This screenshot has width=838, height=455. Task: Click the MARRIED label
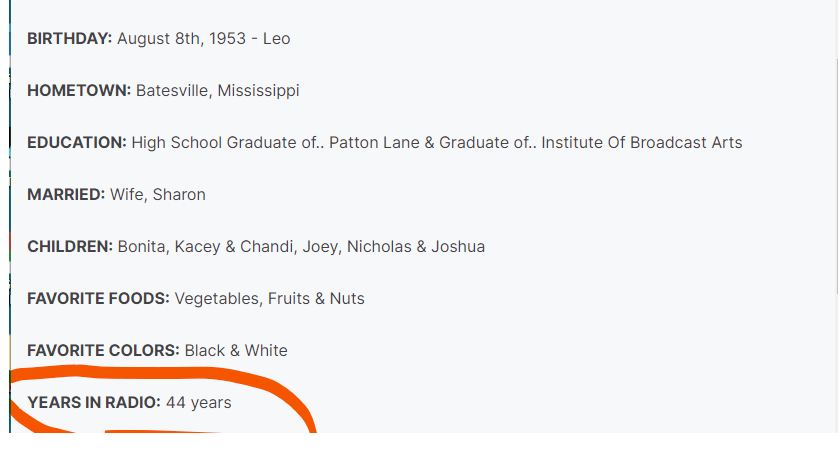click(66, 195)
